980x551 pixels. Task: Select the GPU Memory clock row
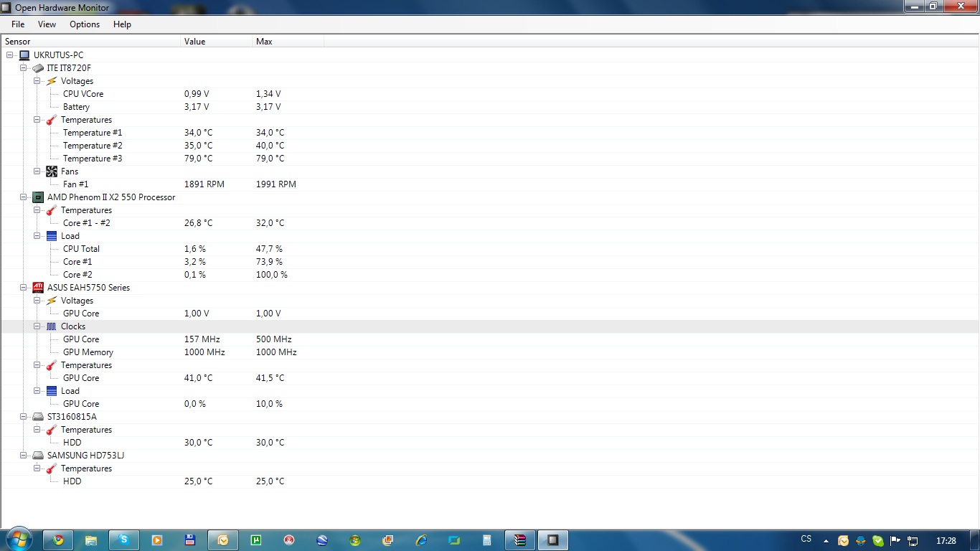pos(490,352)
